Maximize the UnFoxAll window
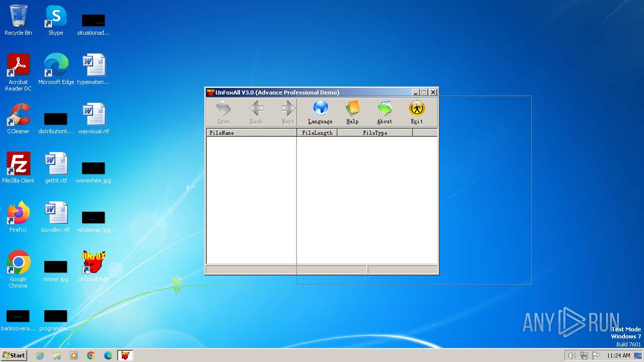The image size is (644, 362). click(424, 93)
